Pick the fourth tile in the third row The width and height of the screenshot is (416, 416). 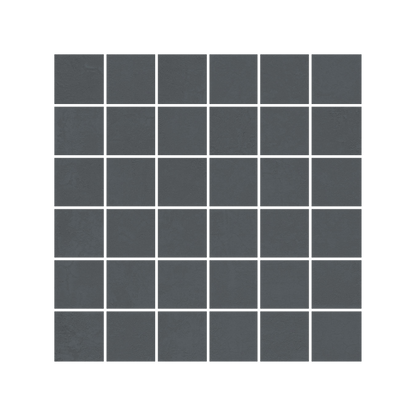[x=234, y=182]
